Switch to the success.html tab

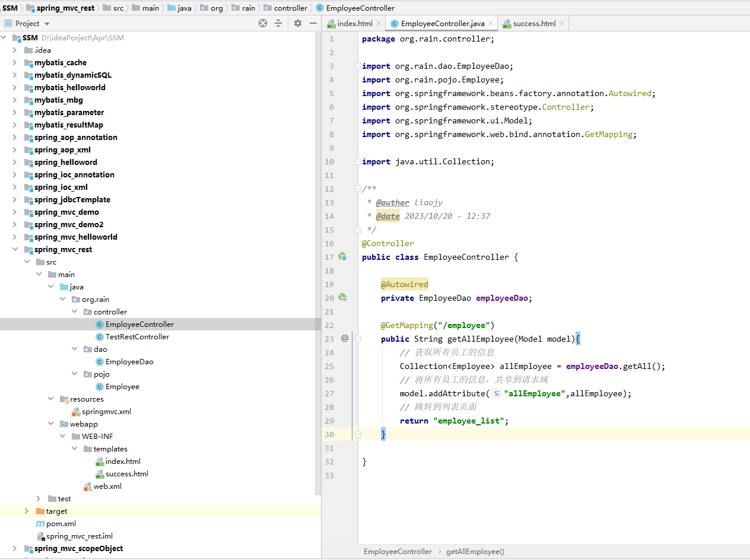pyautogui.click(x=535, y=24)
